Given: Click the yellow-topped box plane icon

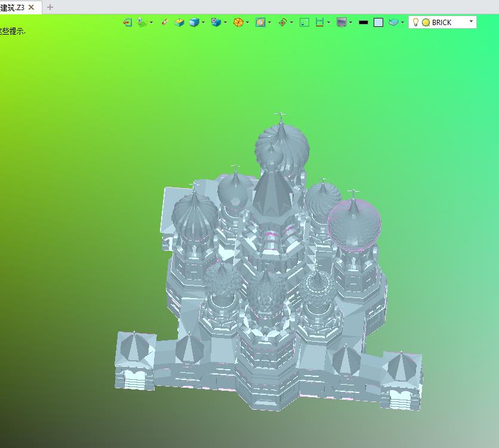Looking at the screenshot, I should click(x=179, y=22).
